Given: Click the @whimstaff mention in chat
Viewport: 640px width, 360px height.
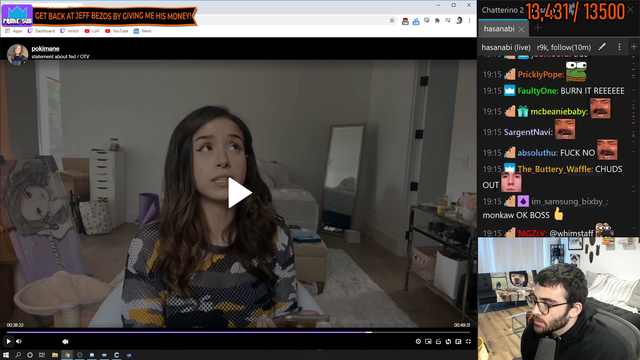Looking at the screenshot, I should point(571,233).
